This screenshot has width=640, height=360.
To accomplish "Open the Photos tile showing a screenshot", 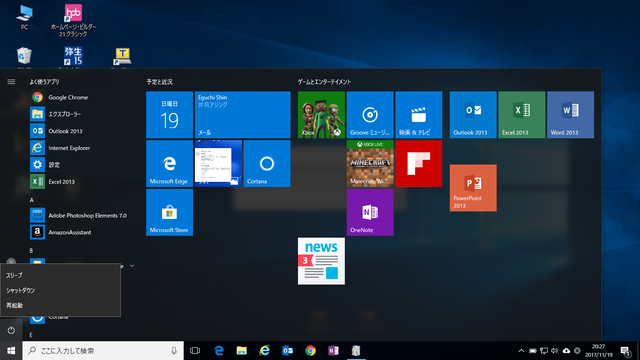I will 218,164.
